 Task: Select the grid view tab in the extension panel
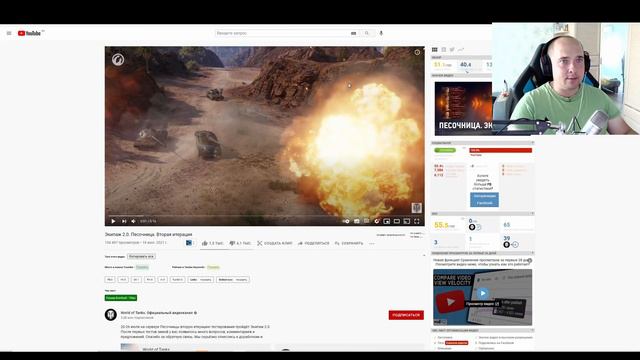pos(435,50)
